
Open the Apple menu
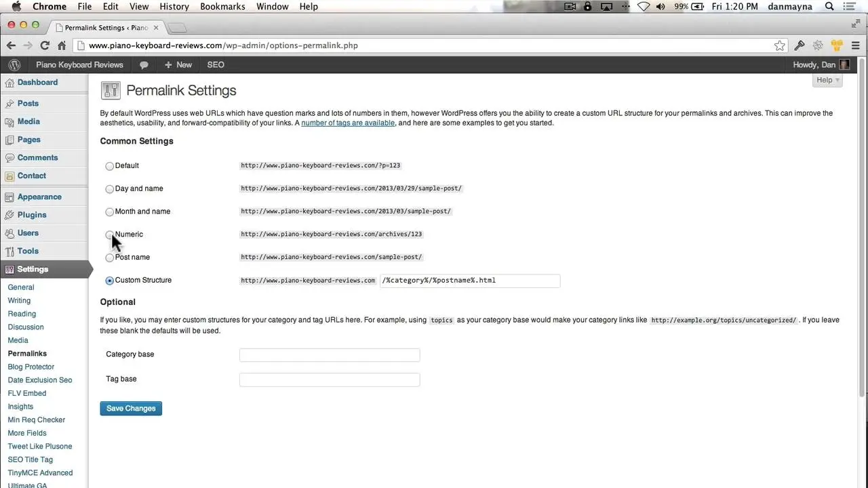(x=16, y=7)
